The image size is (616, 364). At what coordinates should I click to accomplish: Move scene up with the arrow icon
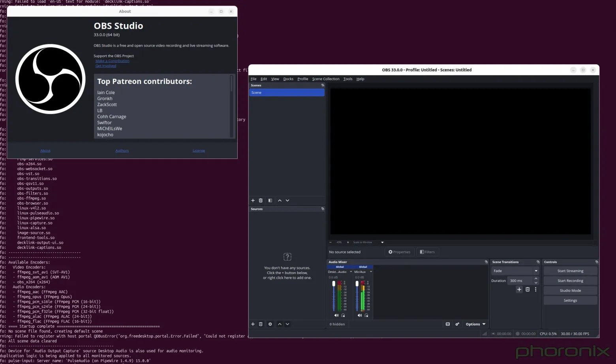click(x=280, y=200)
